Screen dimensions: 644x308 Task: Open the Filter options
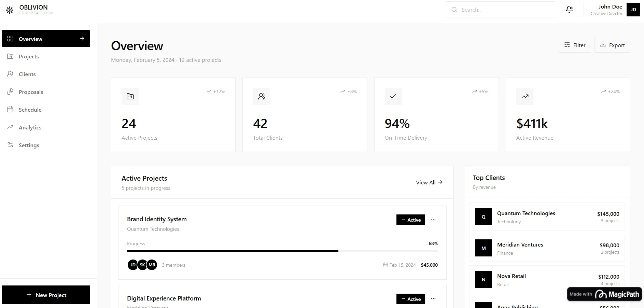575,45
